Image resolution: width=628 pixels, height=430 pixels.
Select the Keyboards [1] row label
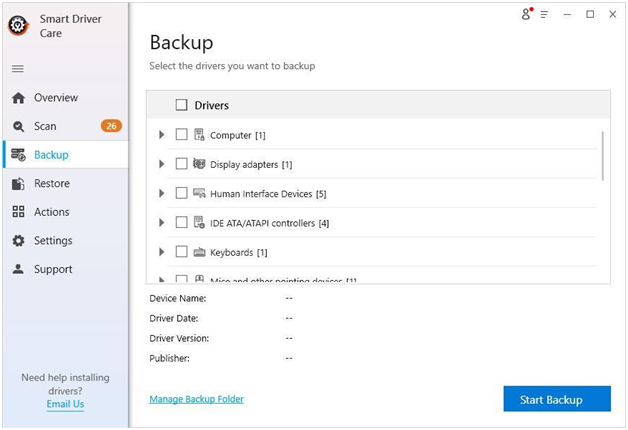239,253
